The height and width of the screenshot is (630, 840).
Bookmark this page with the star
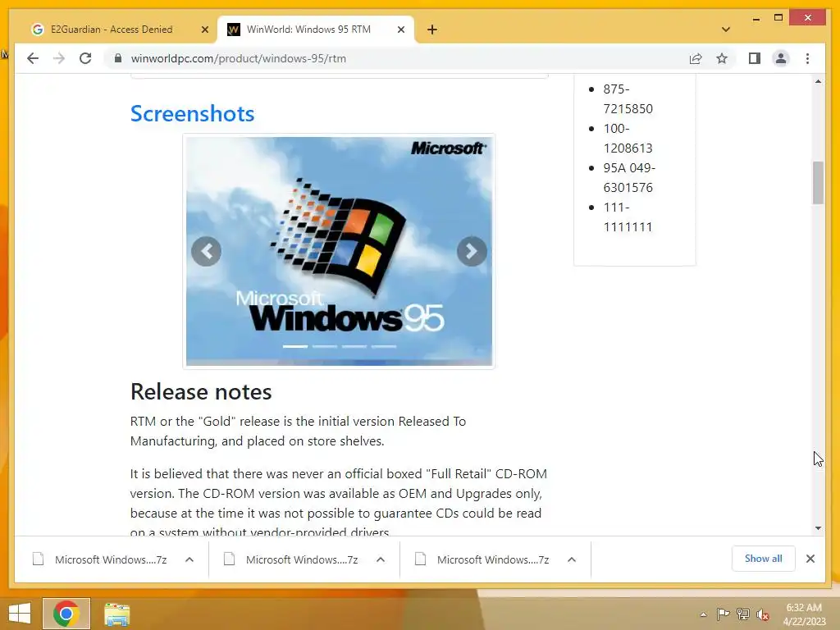[x=722, y=58]
